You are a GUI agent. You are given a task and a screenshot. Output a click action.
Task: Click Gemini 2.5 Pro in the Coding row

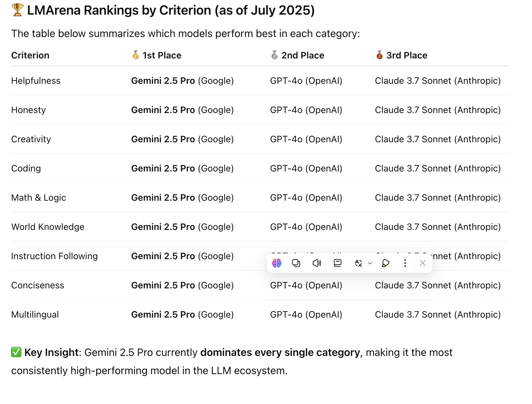(163, 169)
